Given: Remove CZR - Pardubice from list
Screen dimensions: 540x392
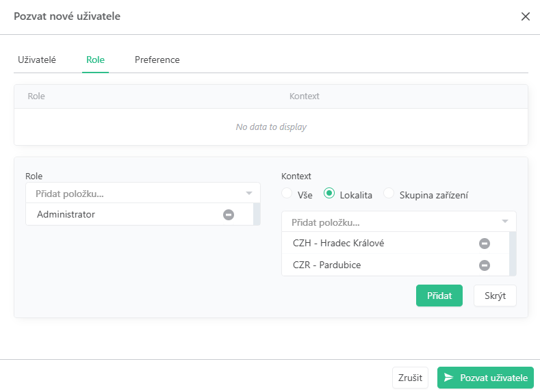Looking at the screenshot, I should click(x=484, y=265).
